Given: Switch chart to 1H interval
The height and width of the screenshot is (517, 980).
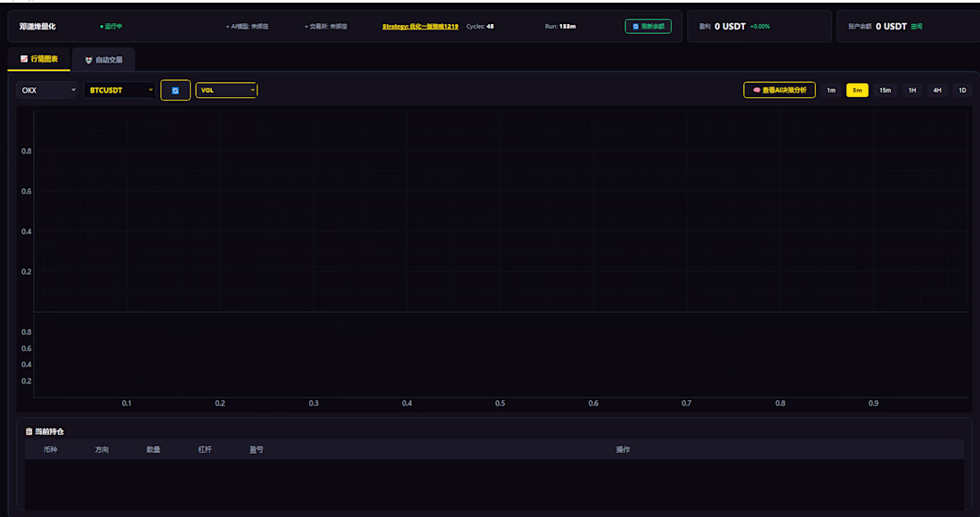Looking at the screenshot, I should pos(912,90).
